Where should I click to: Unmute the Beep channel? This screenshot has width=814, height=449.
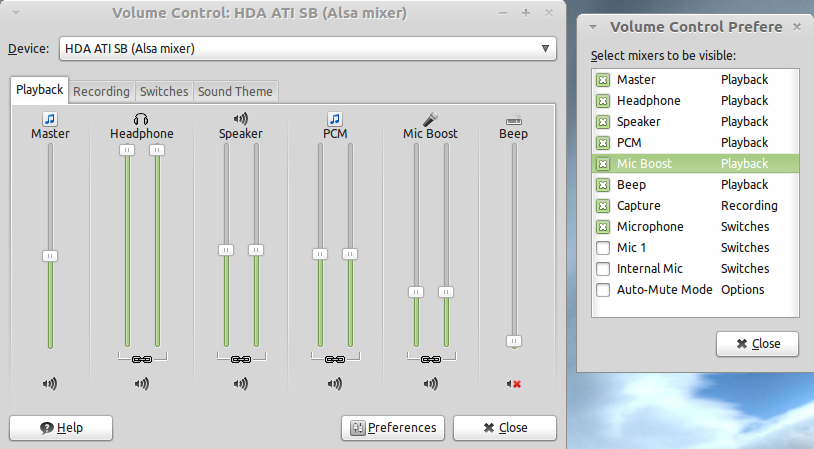tap(514, 383)
